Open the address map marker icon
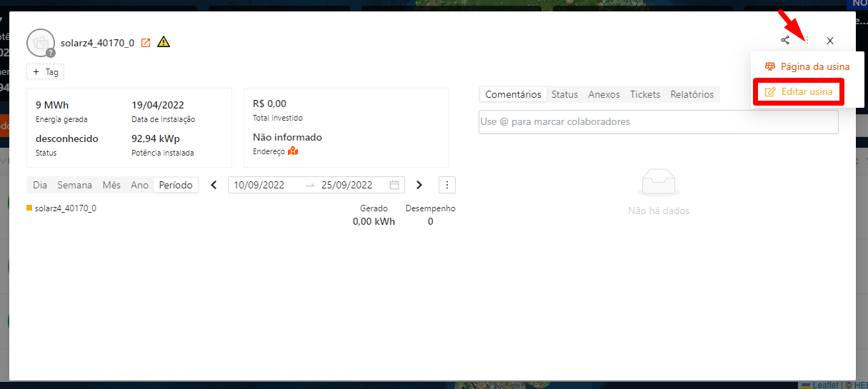This screenshot has height=389, width=868. click(x=293, y=151)
